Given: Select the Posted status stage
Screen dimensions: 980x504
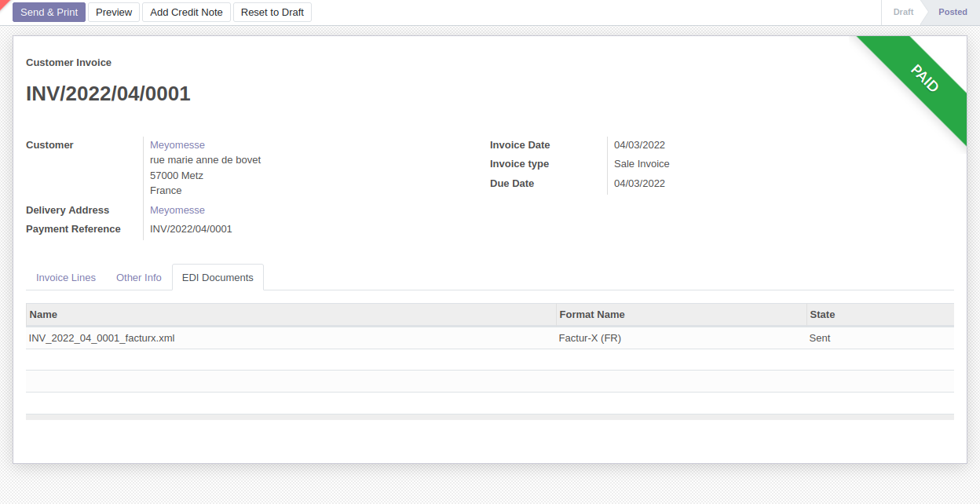Looking at the screenshot, I should pyautogui.click(x=953, y=12).
